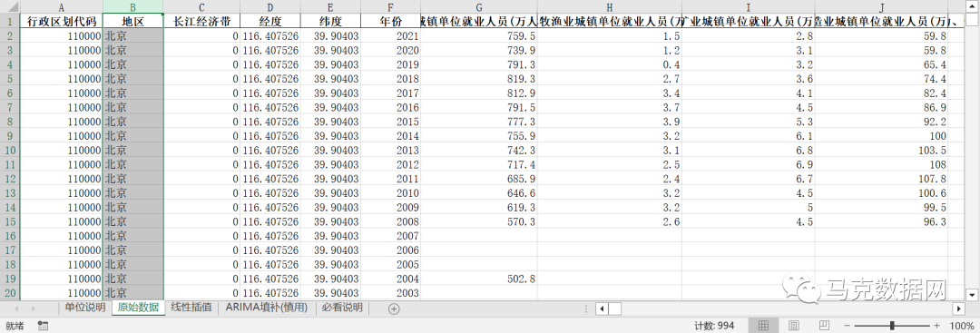
Task: Select row 20 header
Action: click(x=10, y=293)
